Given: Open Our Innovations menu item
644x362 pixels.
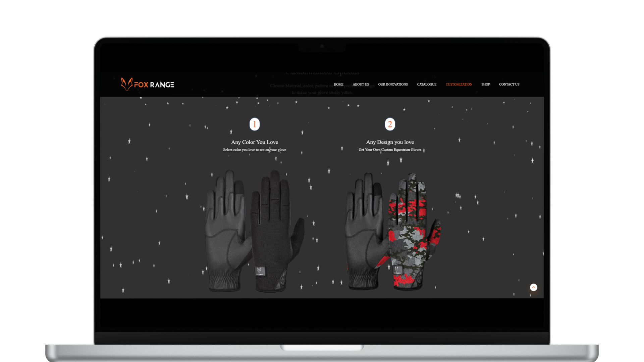Looking at the screenshot, I should [x=393, y=84].
